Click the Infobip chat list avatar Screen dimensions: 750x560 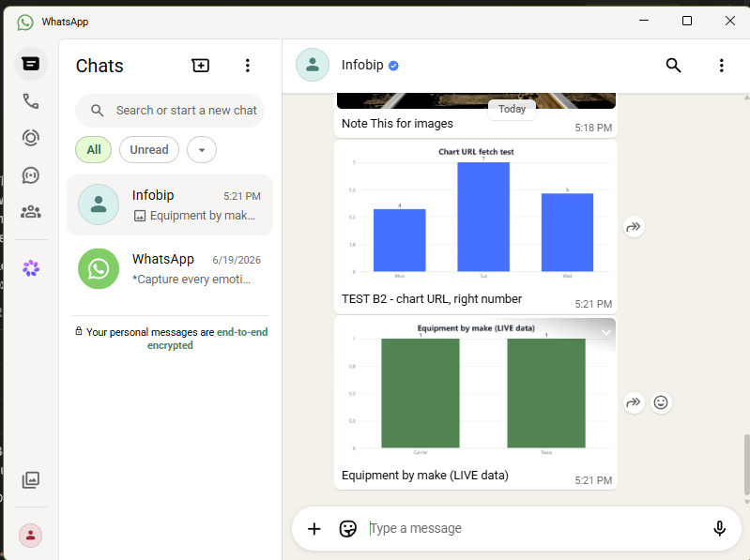coord(99,204)
